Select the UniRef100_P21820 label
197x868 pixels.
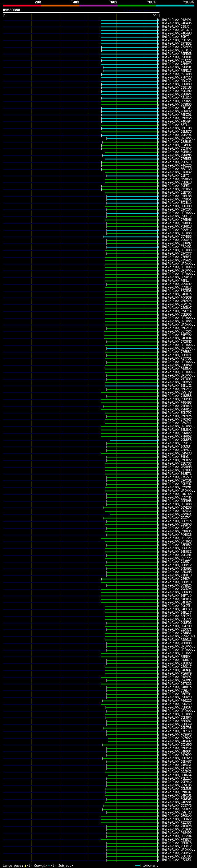pyautogui.click(x=176, y=98)
